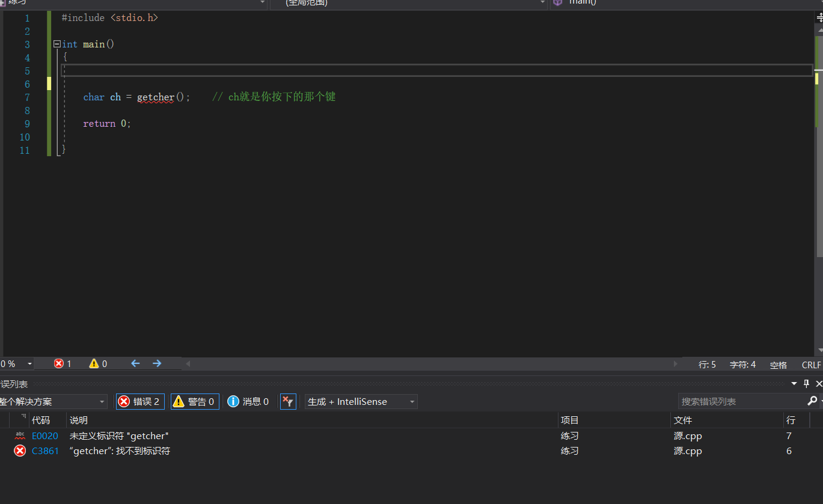Close the error list panel

pos(819,384)
